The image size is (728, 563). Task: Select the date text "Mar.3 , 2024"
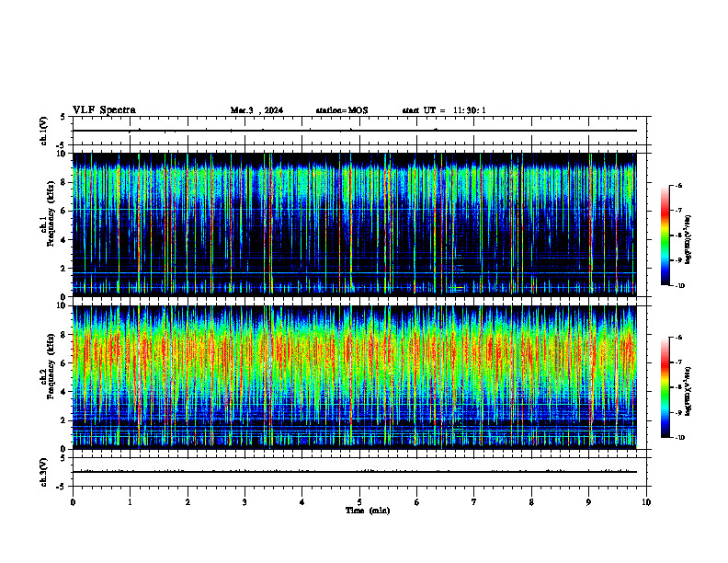[256, 110]
